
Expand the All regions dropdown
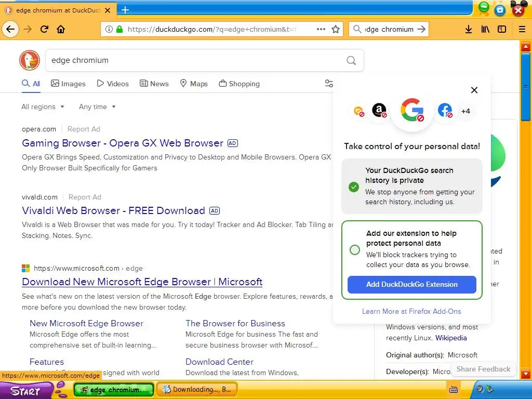pos(43,107)
